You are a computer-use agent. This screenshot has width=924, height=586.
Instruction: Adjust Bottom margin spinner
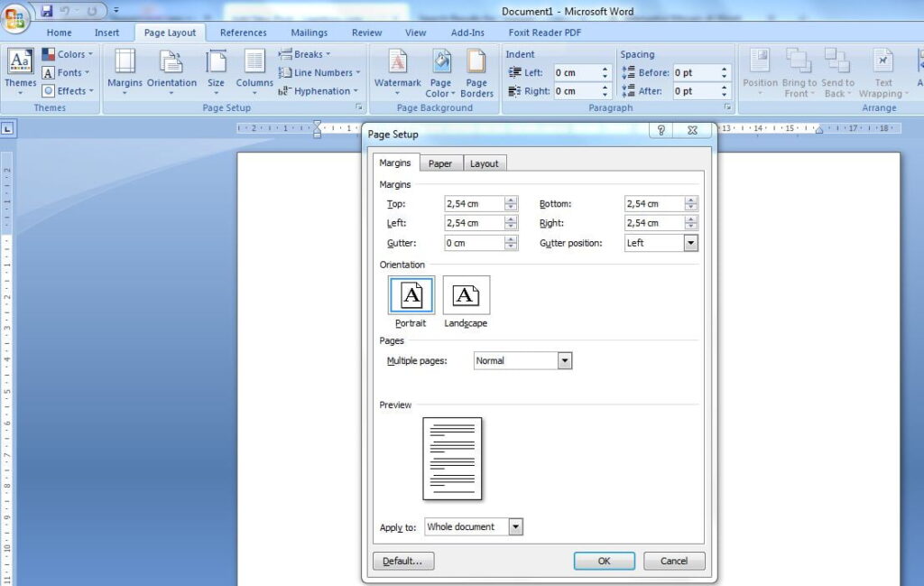pyautogui.click(x=691, y=203)
